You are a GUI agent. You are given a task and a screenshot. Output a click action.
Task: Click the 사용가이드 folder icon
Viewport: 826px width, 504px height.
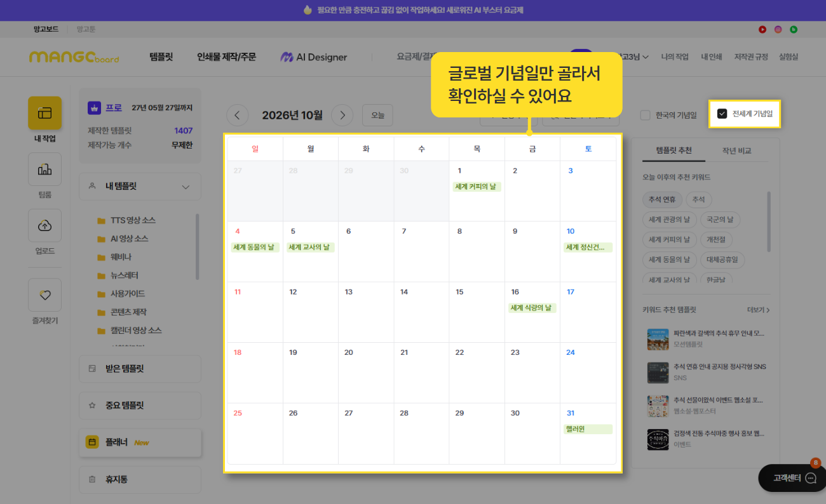tap(101, 295)
